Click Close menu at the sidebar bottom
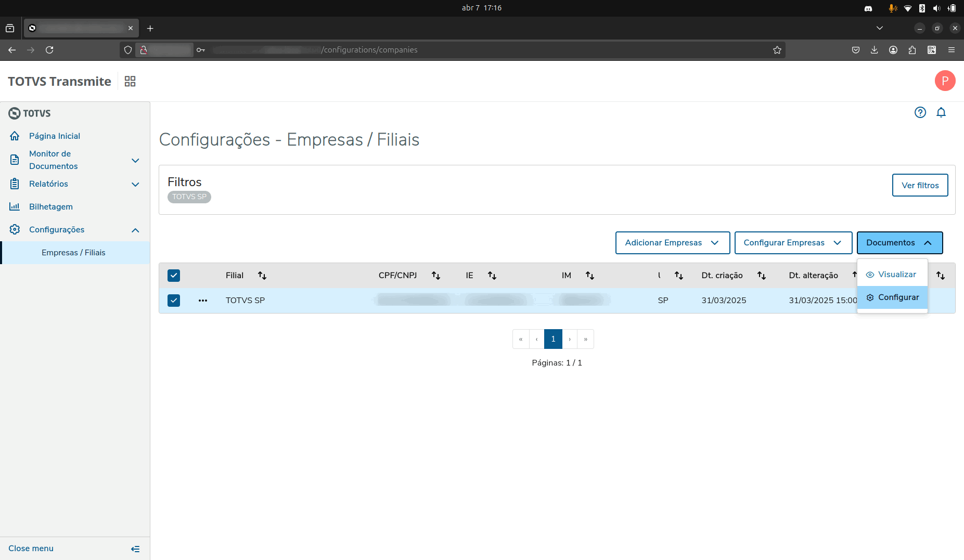This screenshot has height=560, width=964. point(31,549)
